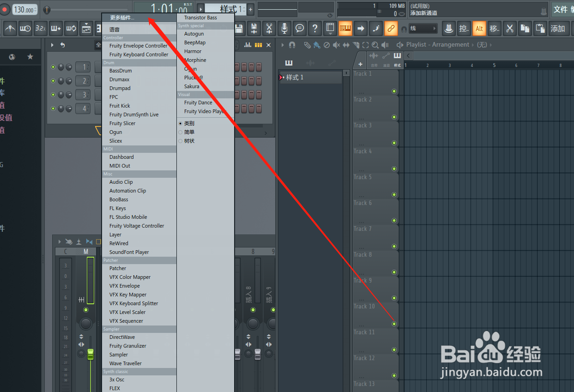Image resolution: width=574 pixels, height=392 pixels.
Task: Select the playlist mute tool
Action: point(336,45)
